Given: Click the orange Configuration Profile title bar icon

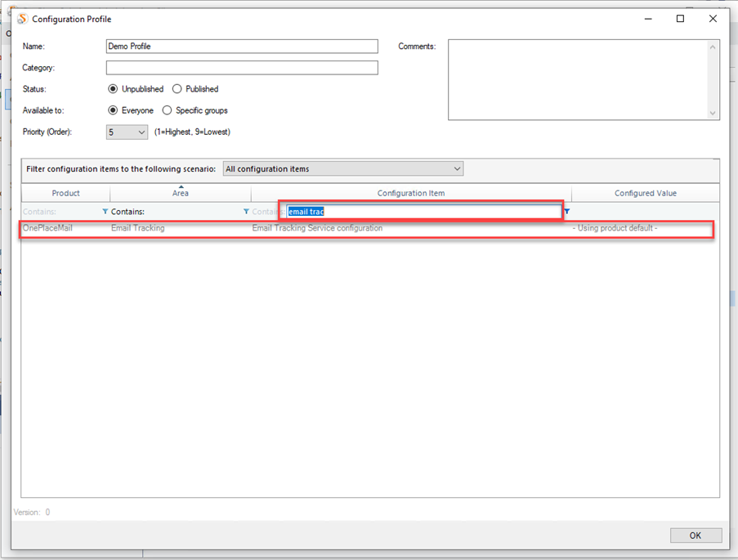Looking at the screenshot, I should coord(21,18).
